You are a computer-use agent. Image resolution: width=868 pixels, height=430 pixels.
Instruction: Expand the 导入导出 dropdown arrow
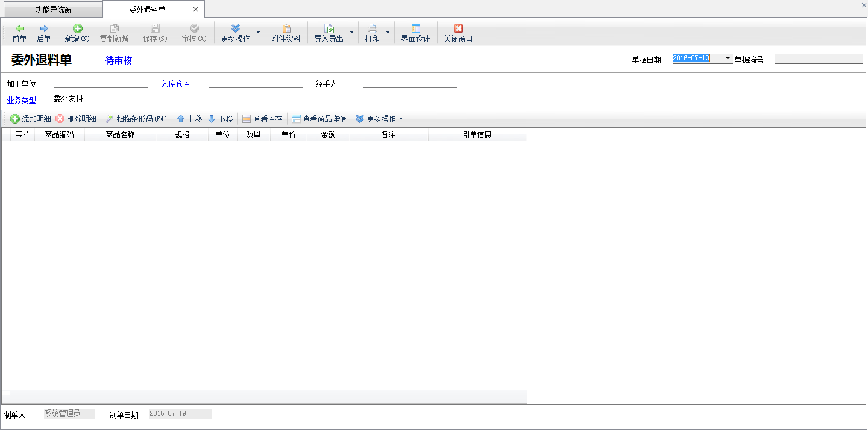point(352,33)
